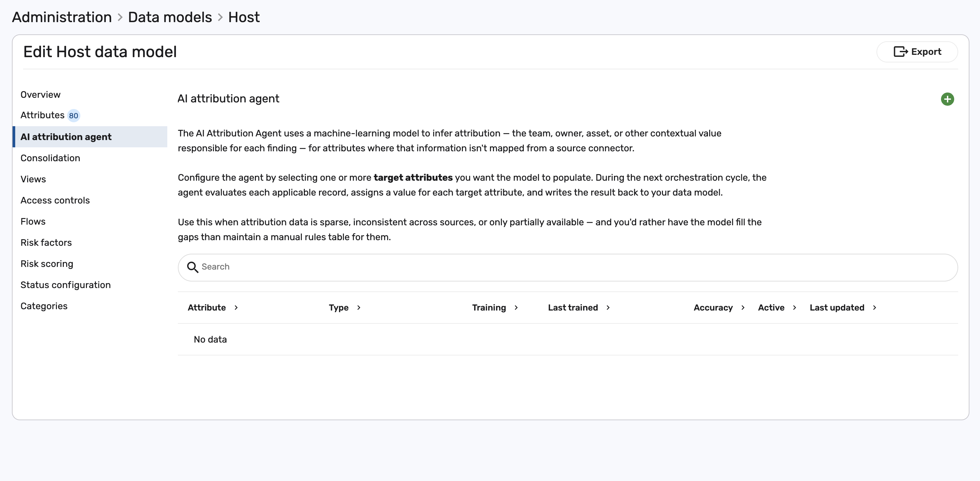Open Risk scoring section

[47, 264]
